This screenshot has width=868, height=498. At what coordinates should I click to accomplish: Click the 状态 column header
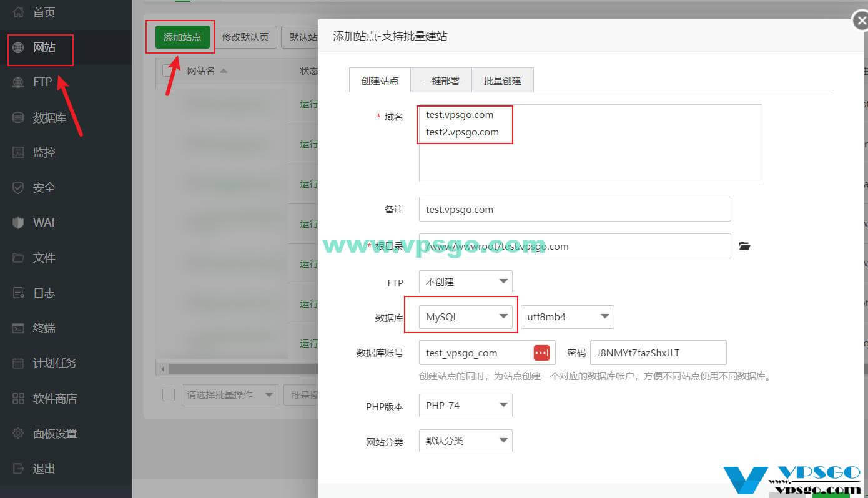[309, 71]
